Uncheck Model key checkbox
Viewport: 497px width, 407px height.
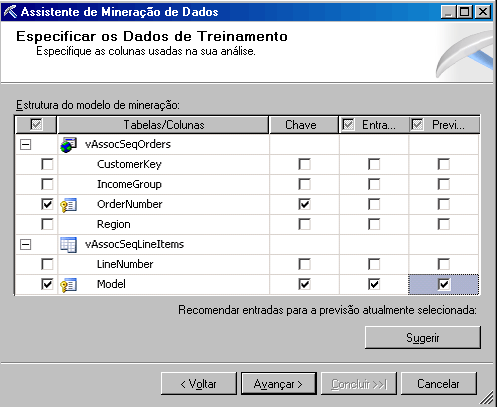click(304, 284)
